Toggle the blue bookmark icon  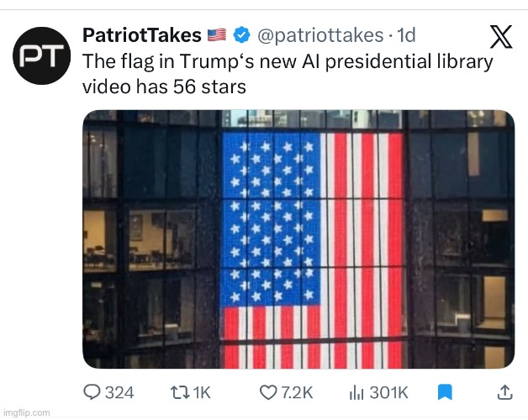(x=445, y=393)
